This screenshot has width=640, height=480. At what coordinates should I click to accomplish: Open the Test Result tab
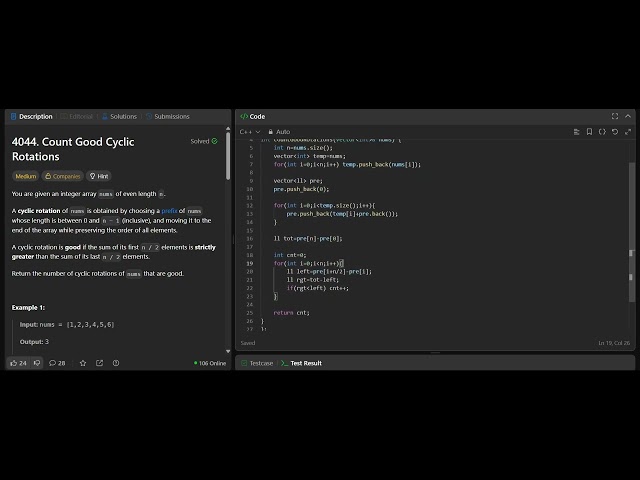[x=301, y=363]
